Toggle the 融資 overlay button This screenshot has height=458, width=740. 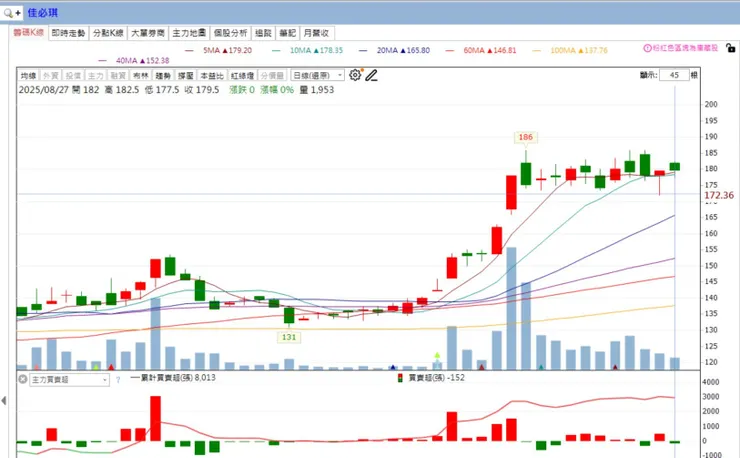click(x=118, y=76)
